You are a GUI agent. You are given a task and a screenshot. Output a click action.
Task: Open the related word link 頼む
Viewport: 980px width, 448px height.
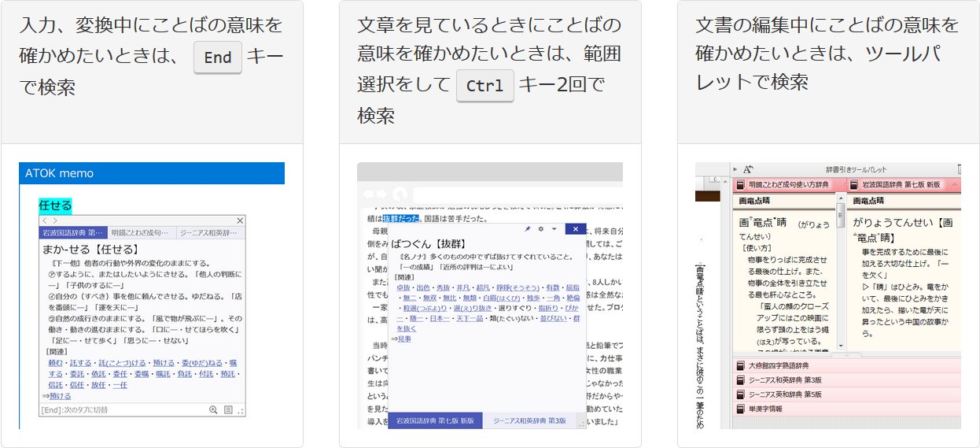pos(55,362)
